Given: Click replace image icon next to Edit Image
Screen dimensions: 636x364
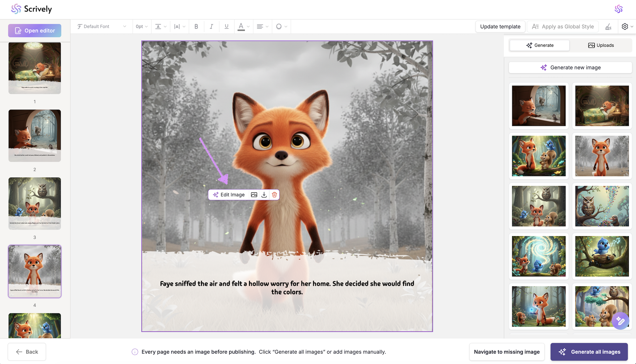Looking at the screenshot, I should [254, 195].
